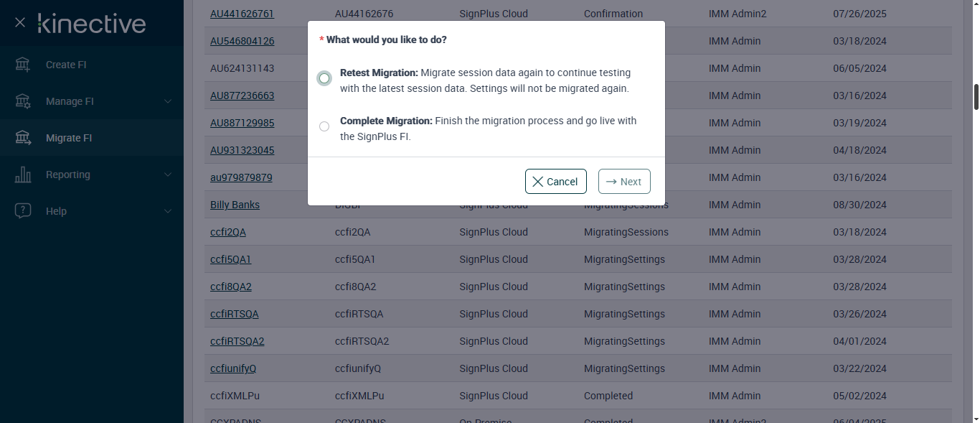Click the vertical page scrollbar thumb
Screen dimensions: 980x423
[976, 97]
